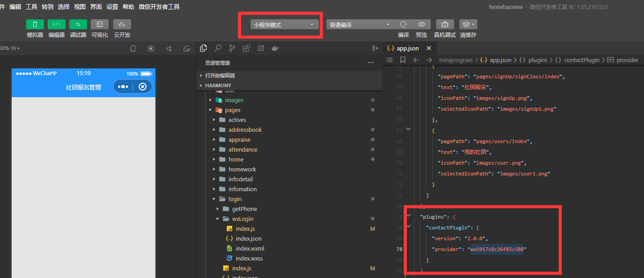The width and height of the screenshot is (644, 278).
Task: Open the normal compile mode dropdown
Action: (360, 25)
